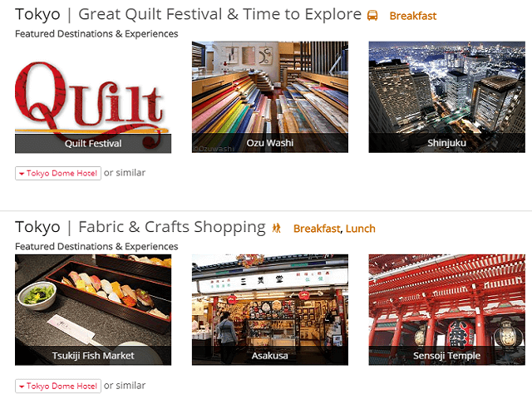Open the Ozu Washi photo
Screen dimensions: 532x399
(270, 97)
